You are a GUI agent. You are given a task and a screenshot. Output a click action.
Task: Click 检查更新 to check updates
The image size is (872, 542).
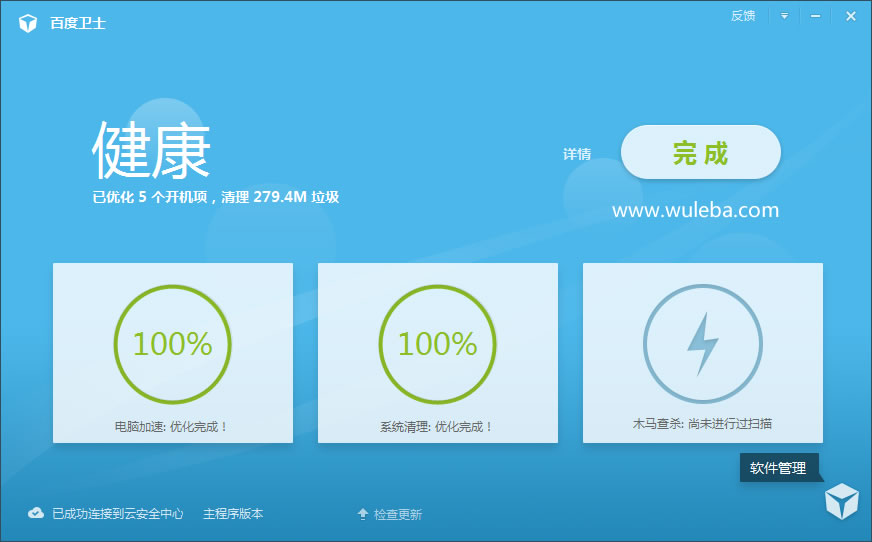click(x=398, y=515)
